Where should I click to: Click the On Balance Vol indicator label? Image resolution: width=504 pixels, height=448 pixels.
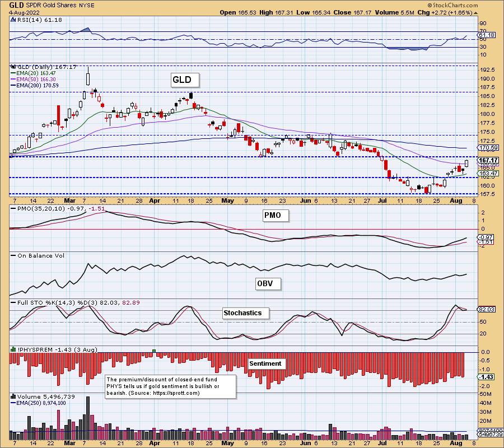click(x=38, y=256)
